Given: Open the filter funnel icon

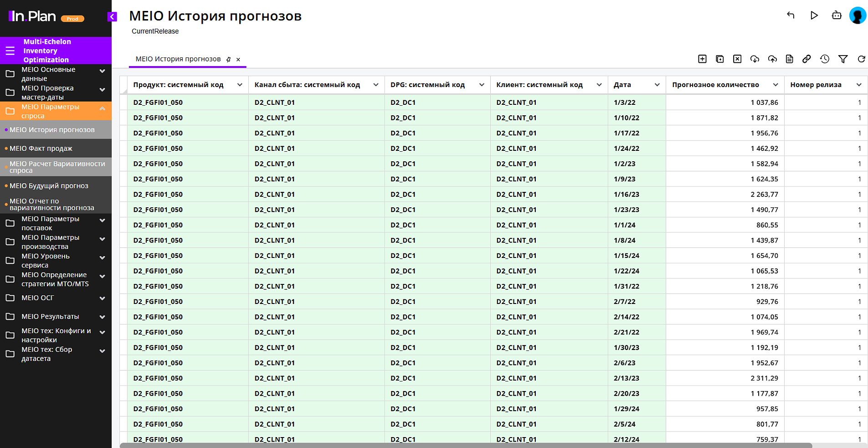Looking at the screenshot, I should (843, 59).
